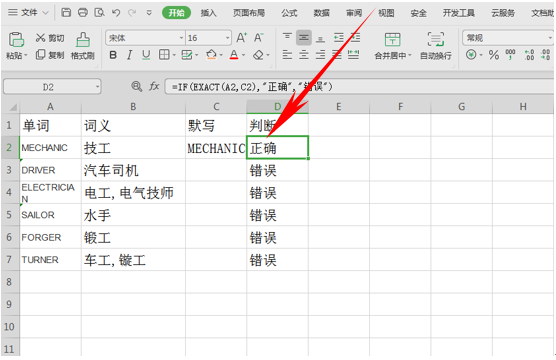Viewport: 556px width, 360px height.
Task: Switch to the 插入 tab
Action: [x=208, y=13]
